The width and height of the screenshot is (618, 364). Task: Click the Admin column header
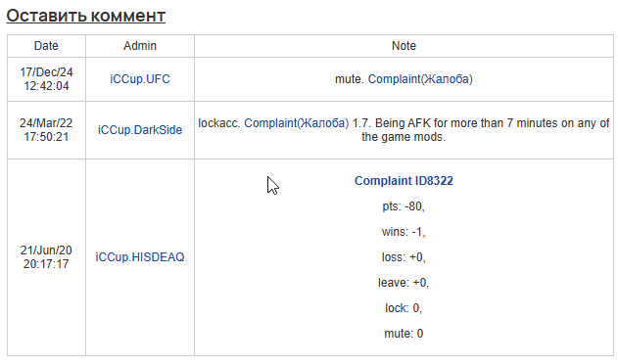pyautogui.click(x=140, y=46)
